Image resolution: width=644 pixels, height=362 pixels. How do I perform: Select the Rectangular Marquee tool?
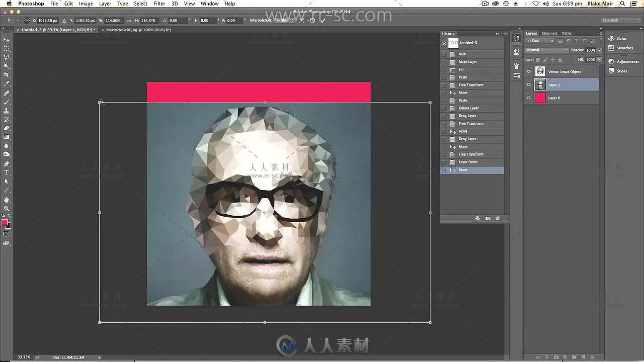7,49
